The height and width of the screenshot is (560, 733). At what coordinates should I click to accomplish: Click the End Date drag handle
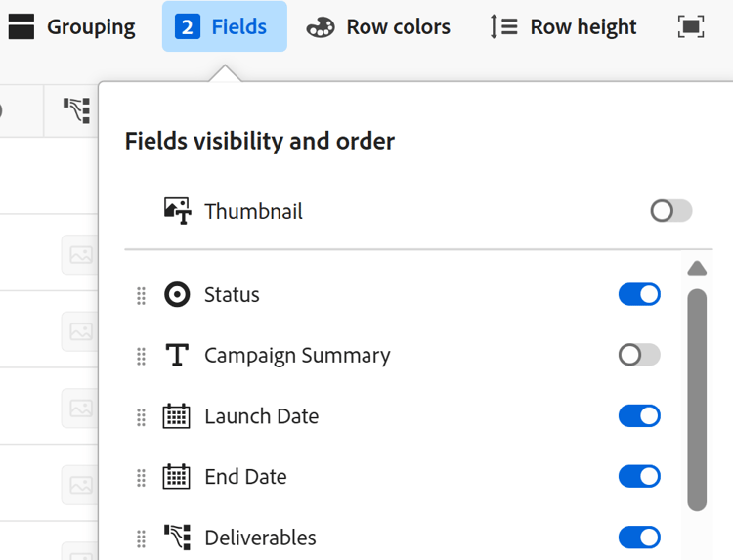[x=141, y=477]
